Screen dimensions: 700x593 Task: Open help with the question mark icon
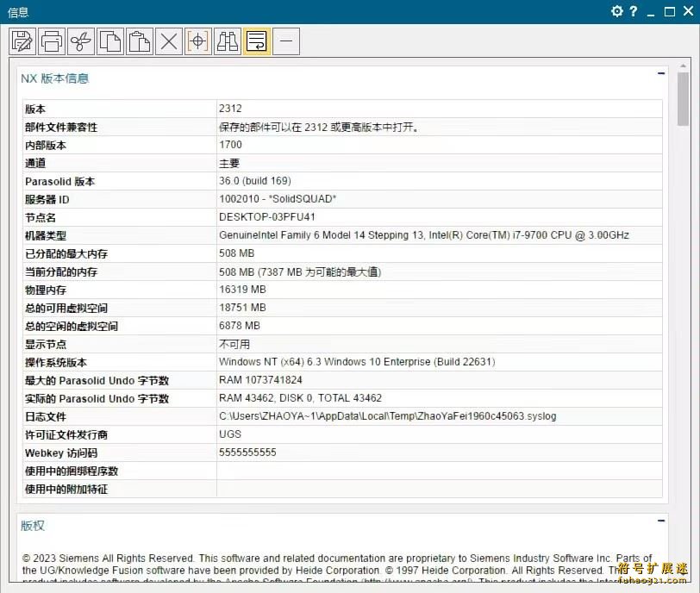(x=635, y=12)
